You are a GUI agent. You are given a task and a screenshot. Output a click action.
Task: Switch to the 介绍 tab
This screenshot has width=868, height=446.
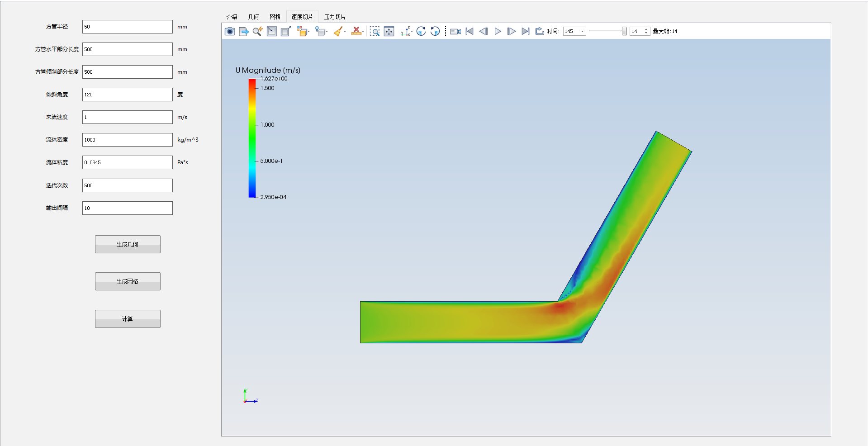pos(232,17)
